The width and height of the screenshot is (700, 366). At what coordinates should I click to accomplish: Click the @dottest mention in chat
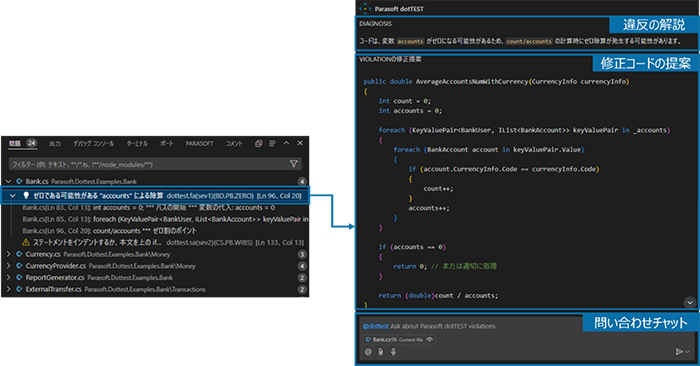pos(375,326)
